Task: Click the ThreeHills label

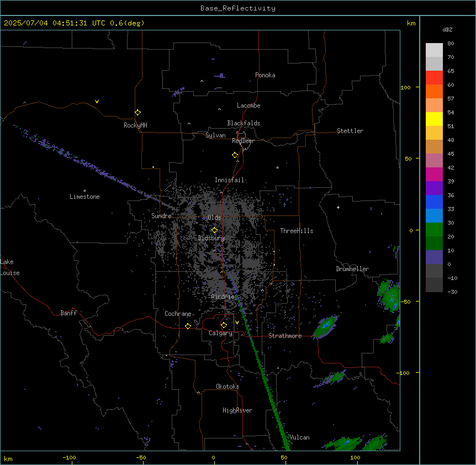Action: pos(297,231)
